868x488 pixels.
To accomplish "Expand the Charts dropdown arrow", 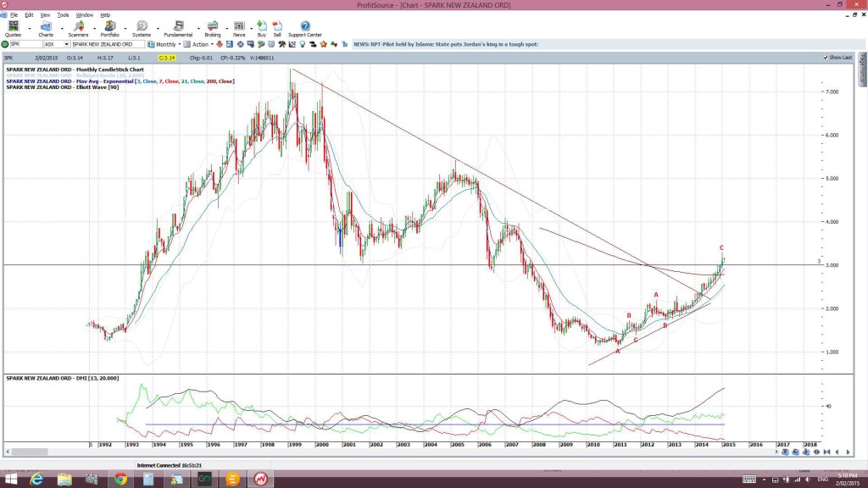I will pos(61,29).
